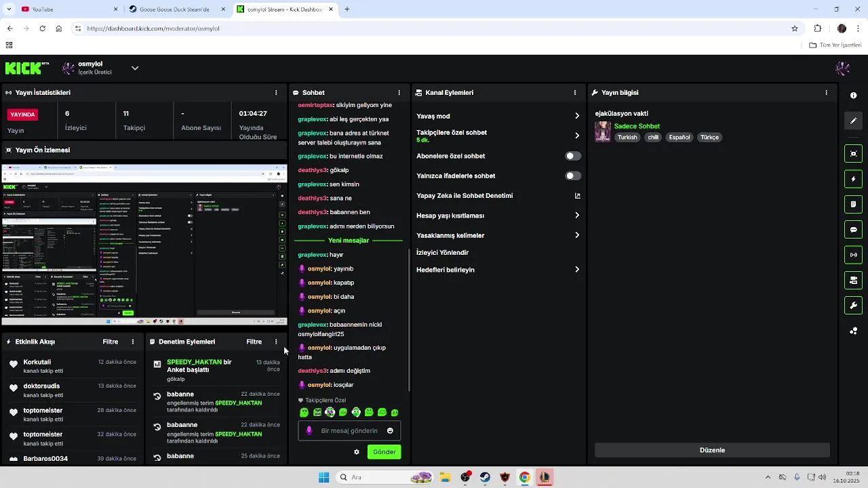The height and width of the screenshot is (488, 868).
Task: Click the broadcast signal icon in the right sidebar
Action: [854, 255]
